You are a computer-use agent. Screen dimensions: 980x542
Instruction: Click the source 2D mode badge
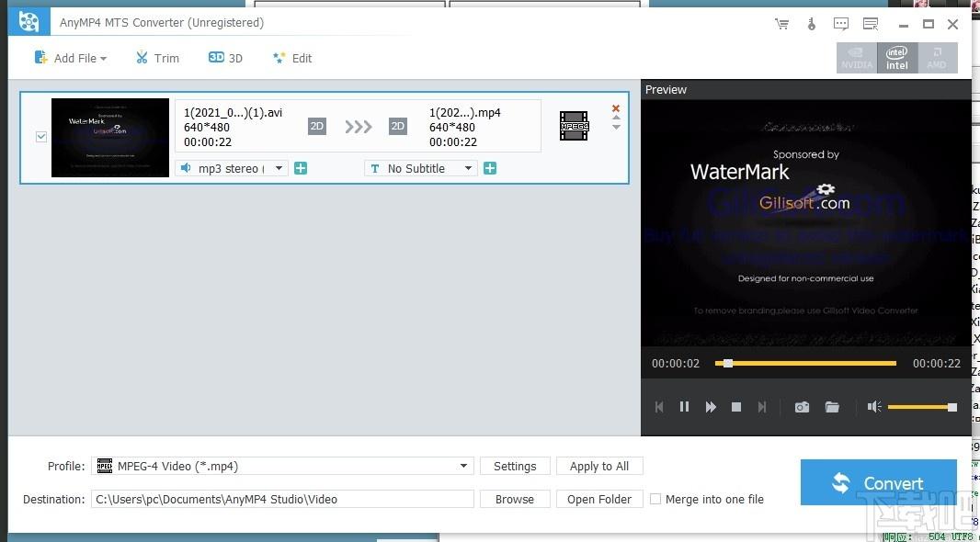coord(317,126)
